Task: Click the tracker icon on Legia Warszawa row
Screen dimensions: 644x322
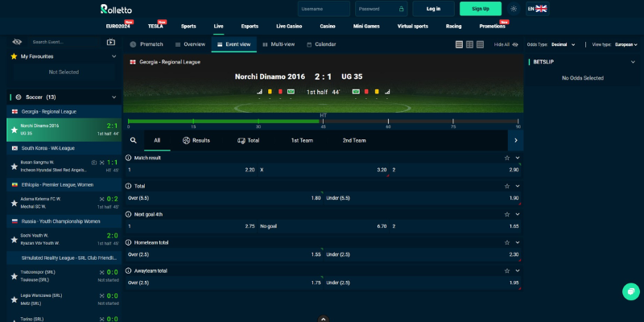Action: tap(102, 295)
